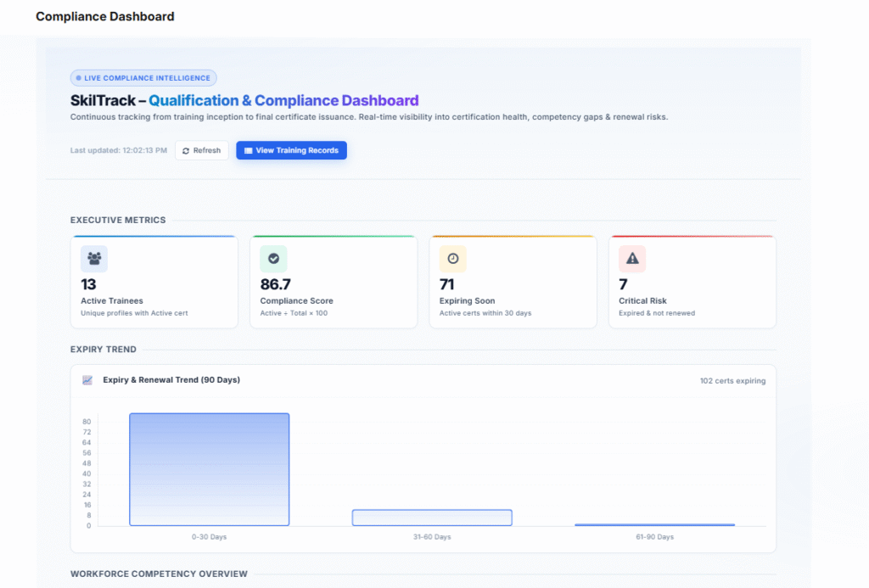Click the 31-60 Days axis label
869x588 pixels.
[432, 537]
